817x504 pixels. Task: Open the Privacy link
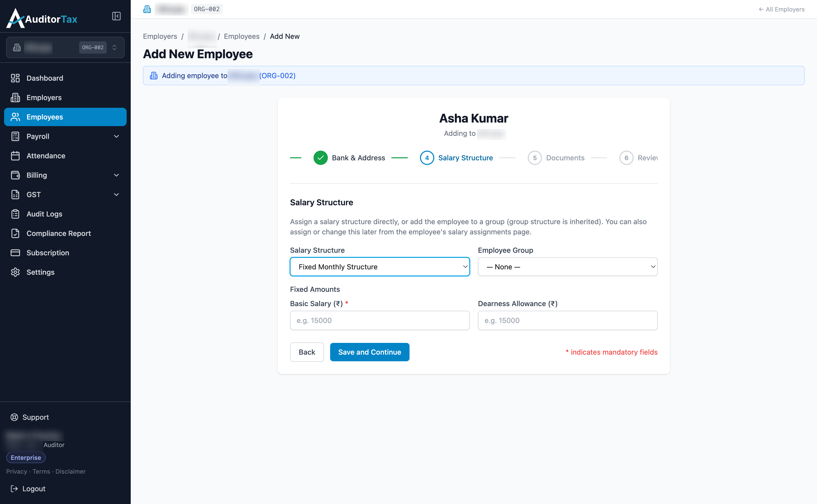click(16, 471)
